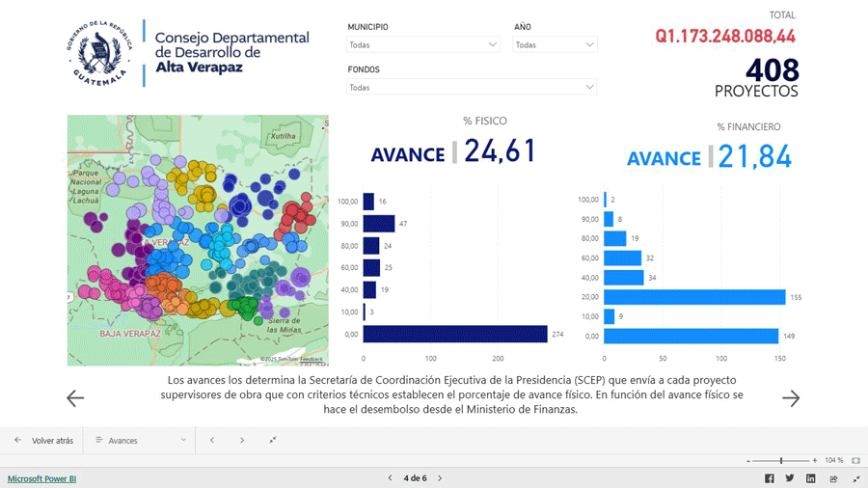Click the fit to page icon
The width and height of the screenshot is (868, 488).
pos(856,461)
